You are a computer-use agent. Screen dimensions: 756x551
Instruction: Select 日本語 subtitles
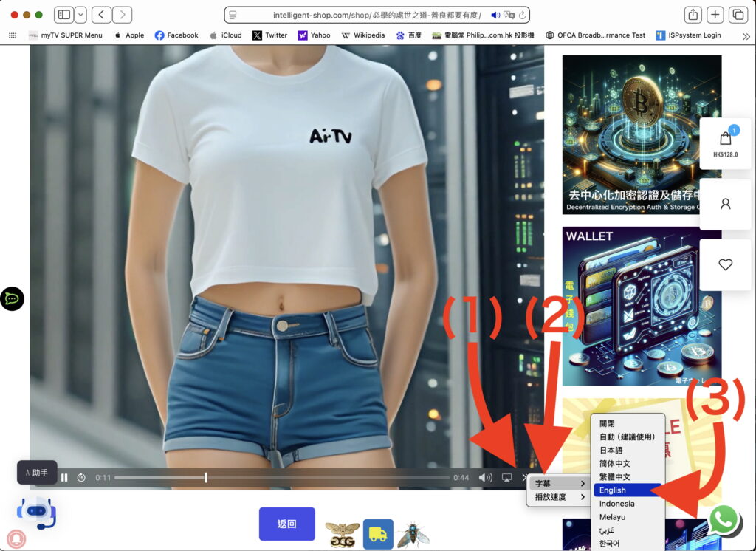pos(628,450)
